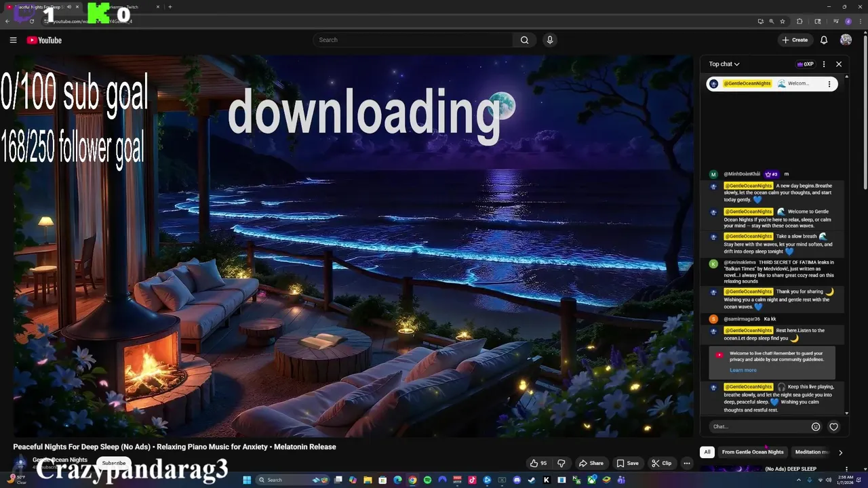
Task: Open the YouTube hamburger guide menu
Action: (x=13, y=40)
